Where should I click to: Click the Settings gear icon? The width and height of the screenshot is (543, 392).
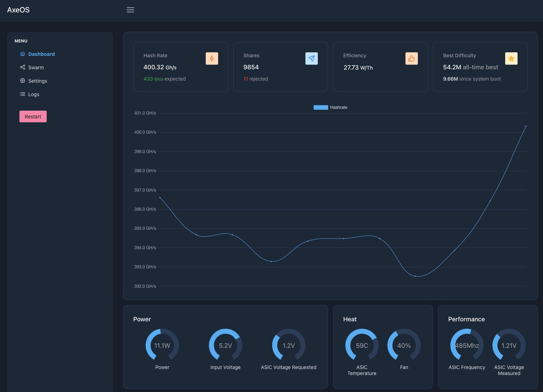(23, 81)
